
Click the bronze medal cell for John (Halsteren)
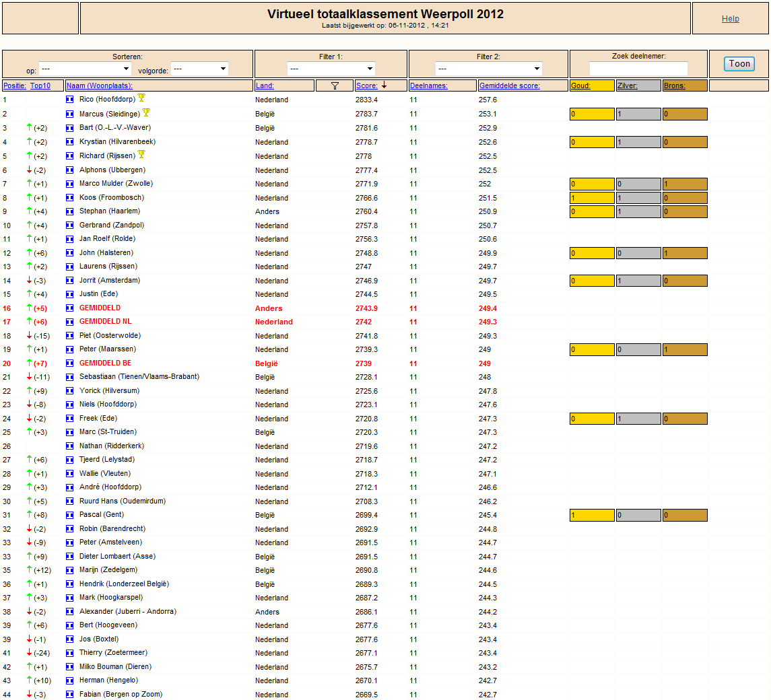pyautogui.click(x=685, y=253)
